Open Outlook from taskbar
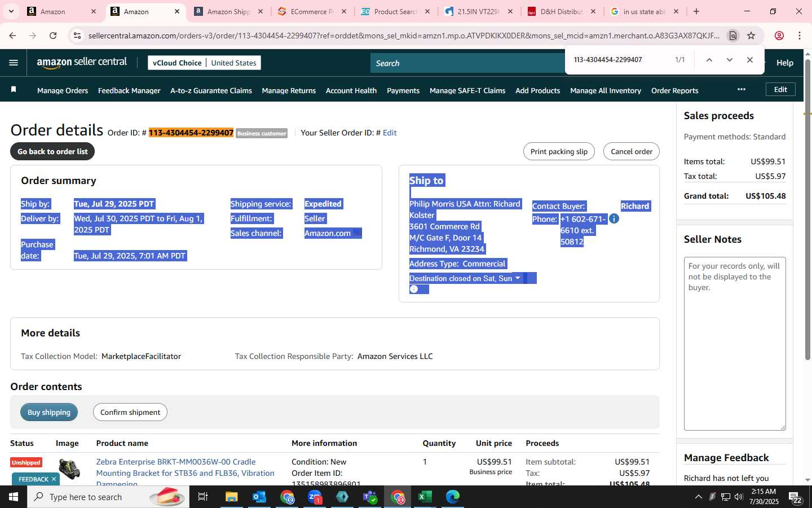The image size is (812, 508). click(259, 497)
